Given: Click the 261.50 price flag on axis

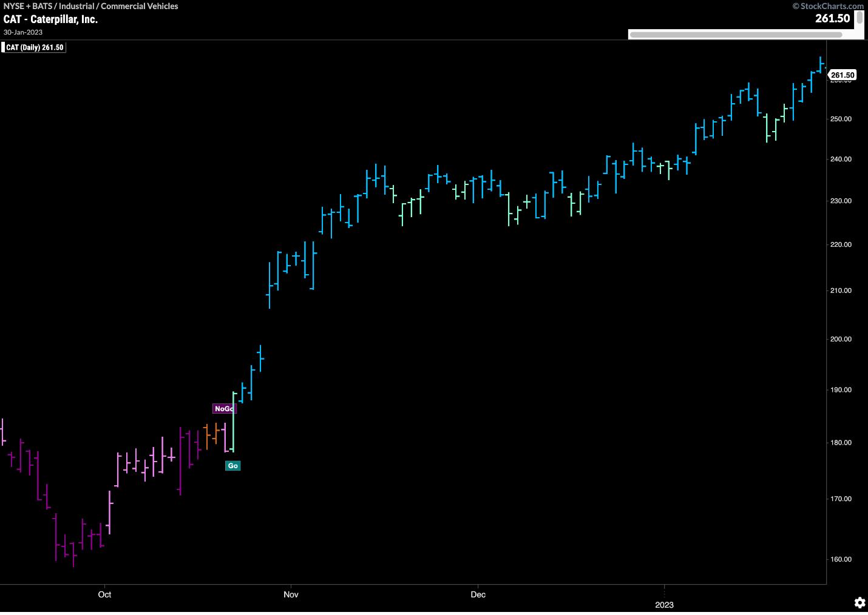Looking at the screenshot, I should [x=843, y=75].
